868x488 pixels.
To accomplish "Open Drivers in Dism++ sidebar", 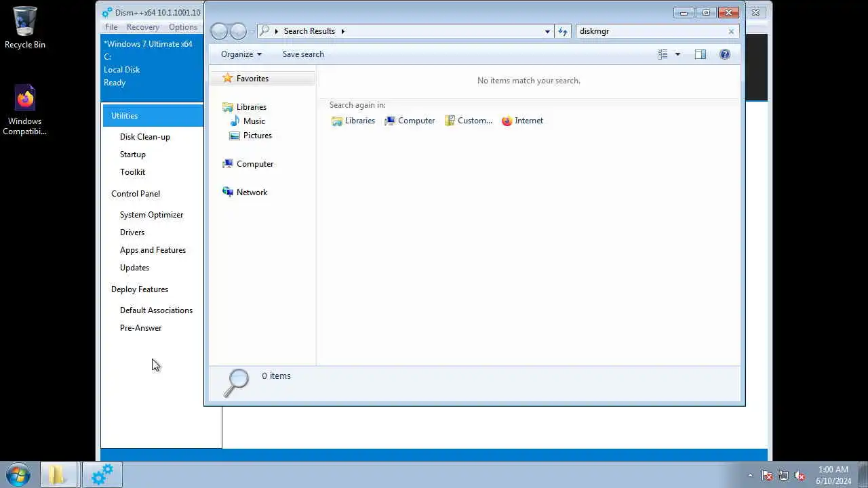I will point(132,232).
